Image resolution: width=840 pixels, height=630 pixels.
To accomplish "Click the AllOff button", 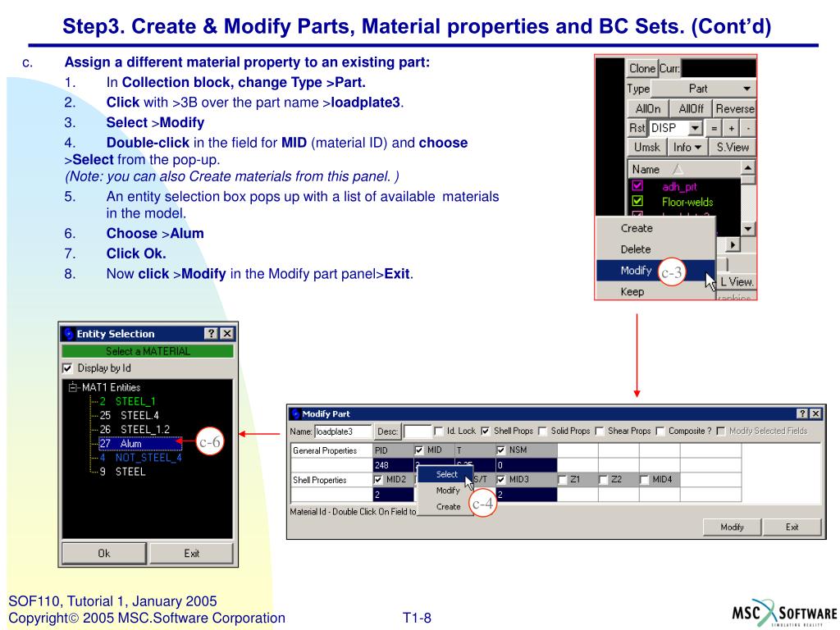I will [x=691, y=109].
